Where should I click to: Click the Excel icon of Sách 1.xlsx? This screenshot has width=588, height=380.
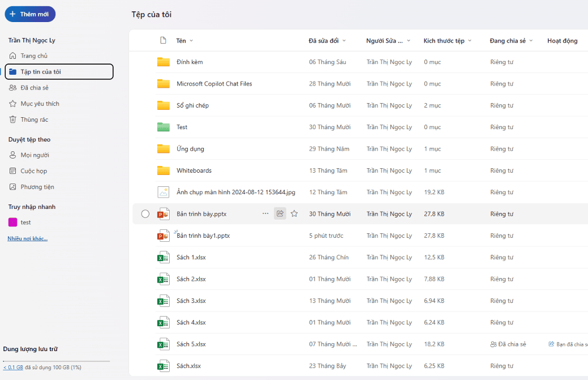tap(163, 257)
